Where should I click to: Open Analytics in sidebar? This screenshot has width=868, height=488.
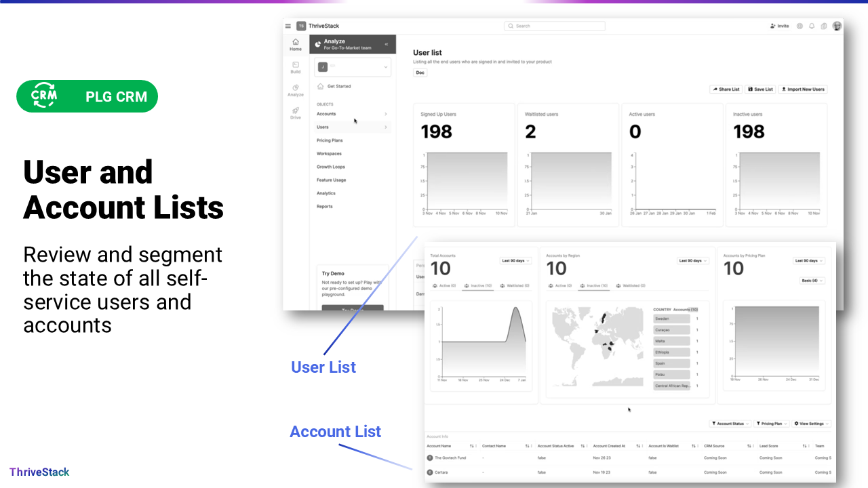pos(325,193)
